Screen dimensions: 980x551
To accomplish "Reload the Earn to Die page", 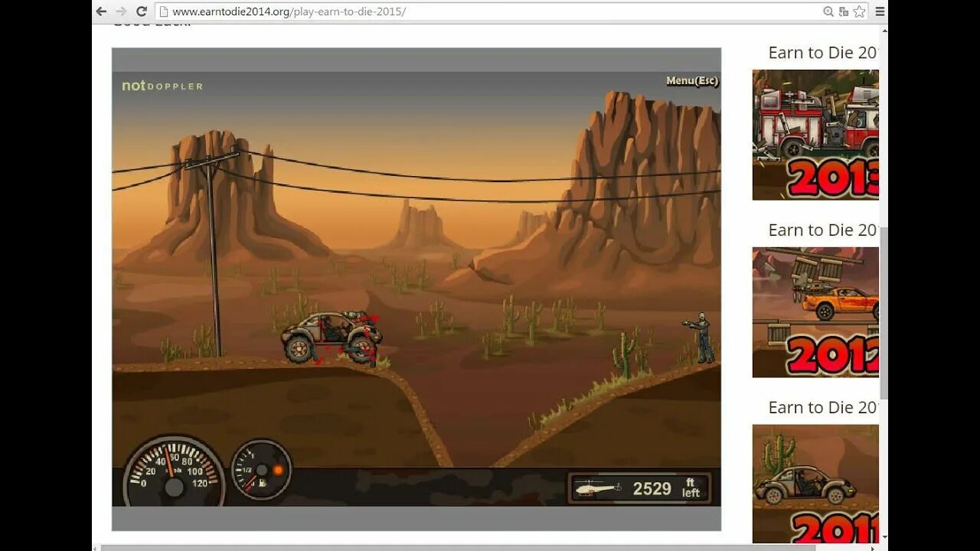I will point(142,11).
